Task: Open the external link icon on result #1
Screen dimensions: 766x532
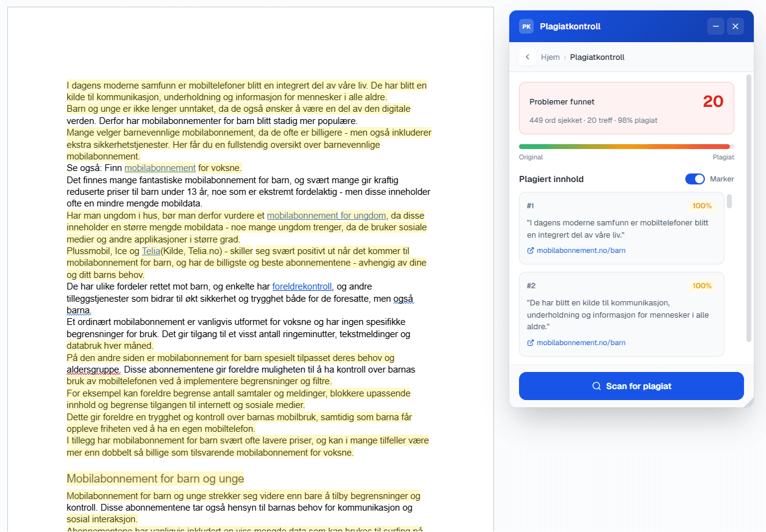Action: 530,250
